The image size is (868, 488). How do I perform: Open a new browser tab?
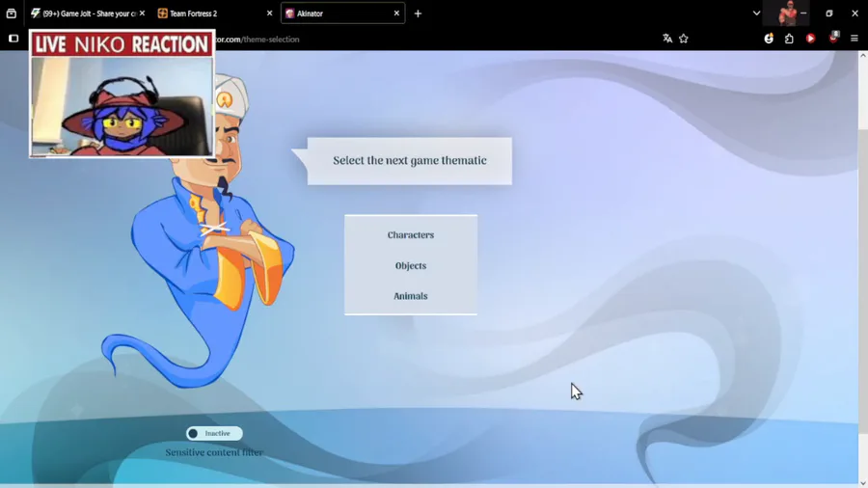tap(418, 14)
